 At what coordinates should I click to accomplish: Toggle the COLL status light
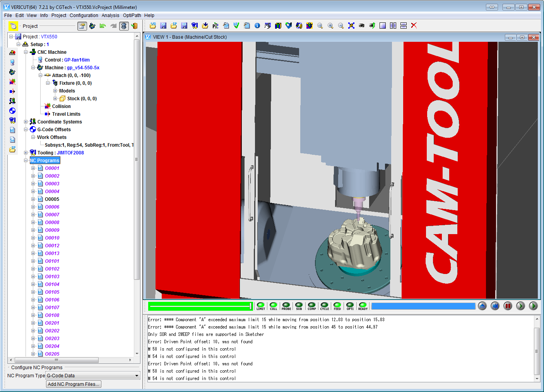point(274,306)
